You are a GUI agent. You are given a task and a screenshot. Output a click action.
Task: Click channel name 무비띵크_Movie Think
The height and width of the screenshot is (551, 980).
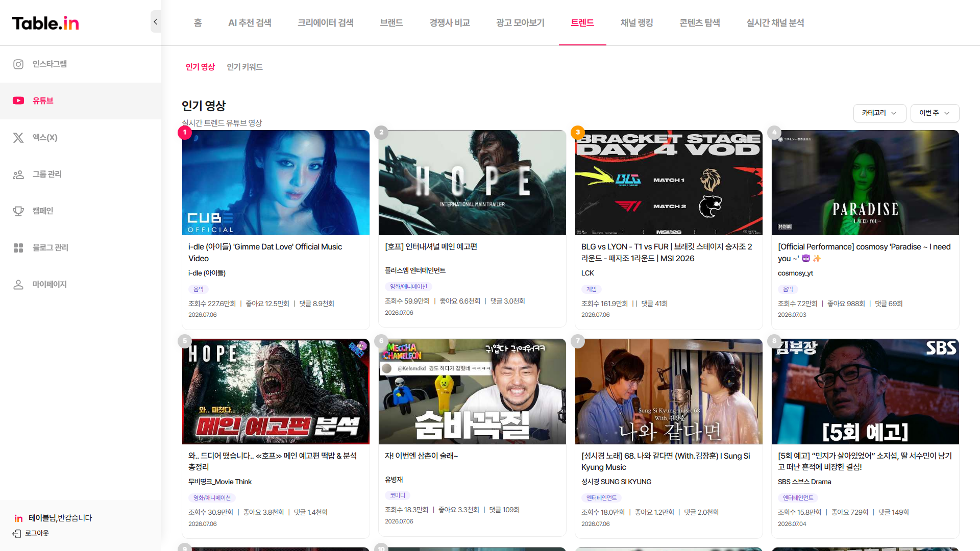click(219, 482)
